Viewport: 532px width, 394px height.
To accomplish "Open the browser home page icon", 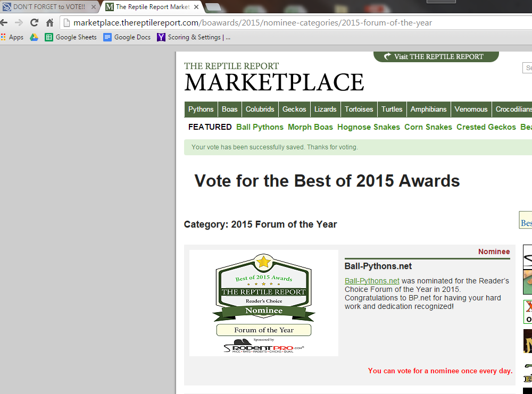I will [x=50, y=23].
